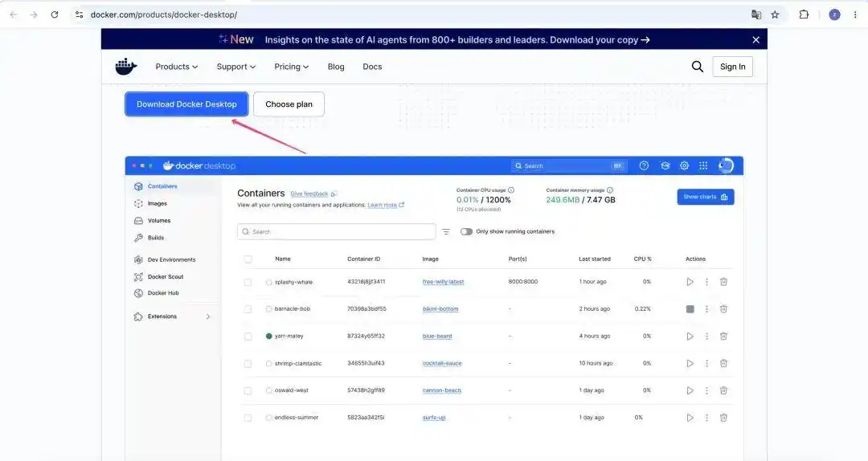Open the Docs nav item
The width and height of the screenshot is (868, 461).
coord(372,67)
